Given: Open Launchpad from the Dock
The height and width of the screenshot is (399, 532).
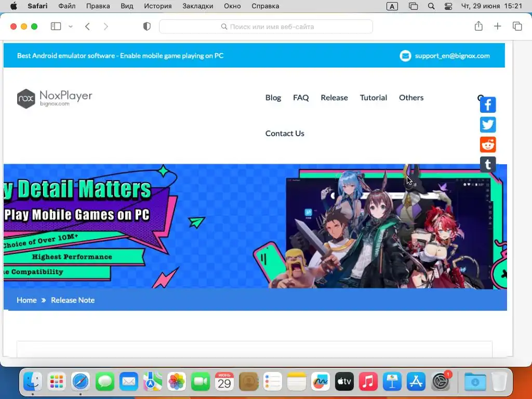Looking at the screenshot, I should click(57, 382).
